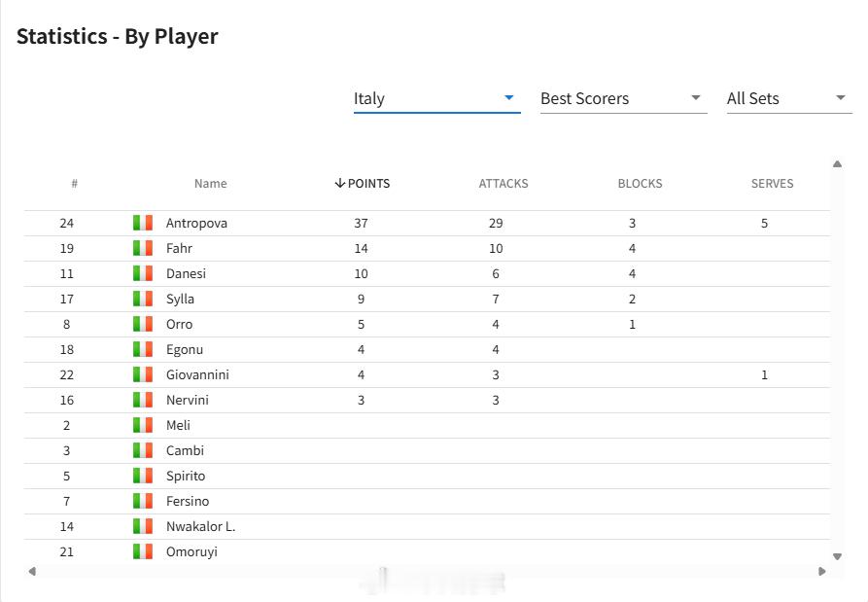Image resolution: width=868 pixels, height=602 pixels.
Task: Sort table by Name column header
Action: click(x=210, y=183)
